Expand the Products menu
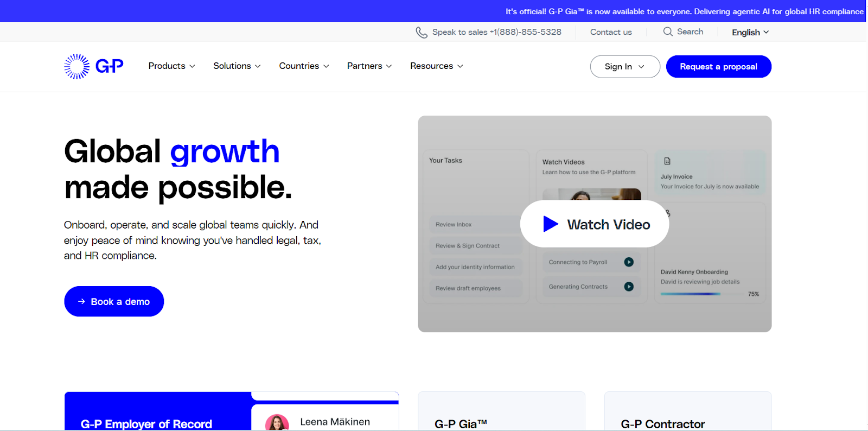This screenshot has height=431, width=868. tap(171, 66)
